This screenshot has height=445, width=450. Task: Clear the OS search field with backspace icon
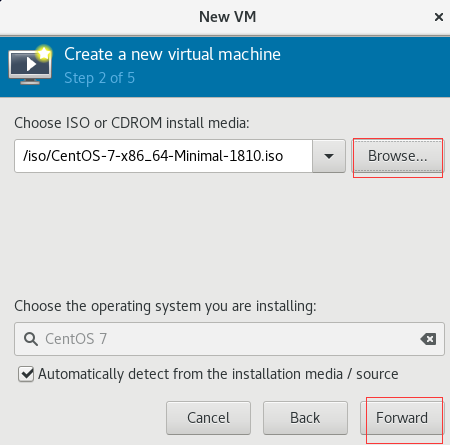tap(428, 339)
